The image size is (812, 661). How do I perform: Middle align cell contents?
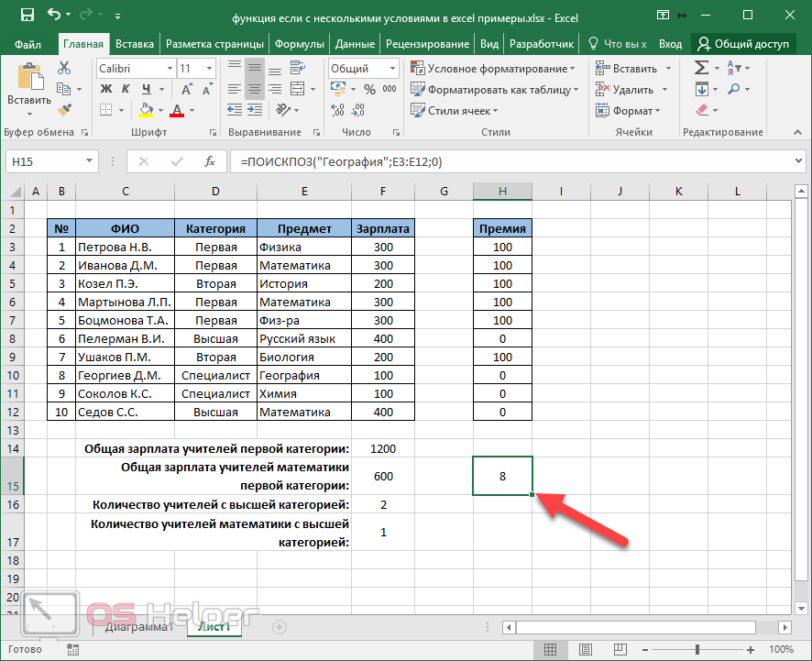[x=254, y=68]
